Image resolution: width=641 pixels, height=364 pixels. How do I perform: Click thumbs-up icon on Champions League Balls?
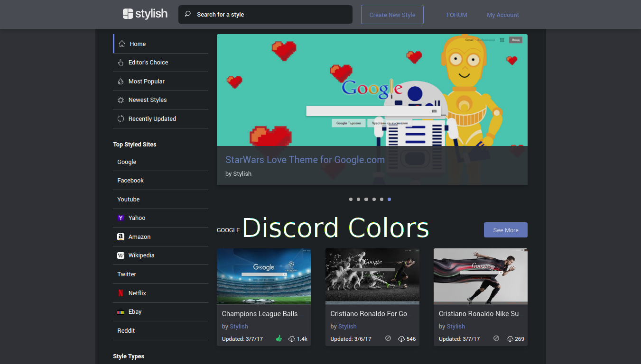click(279, 338)
